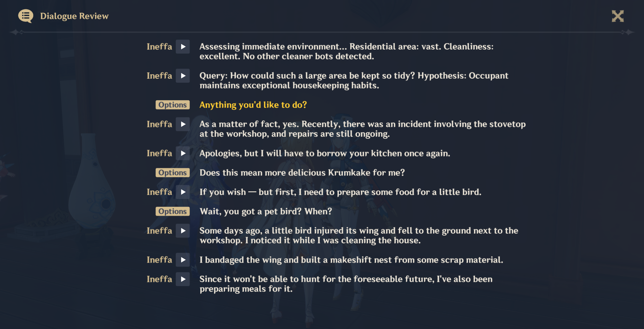Image resolution: width=644 pixels, height=329 pixels.
Task: Click the Dialogue Review title text
Action: [x=74, y=16]
